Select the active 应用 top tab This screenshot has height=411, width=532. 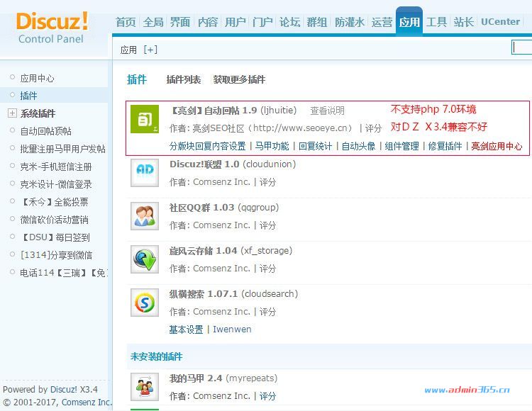coord(409,21)
